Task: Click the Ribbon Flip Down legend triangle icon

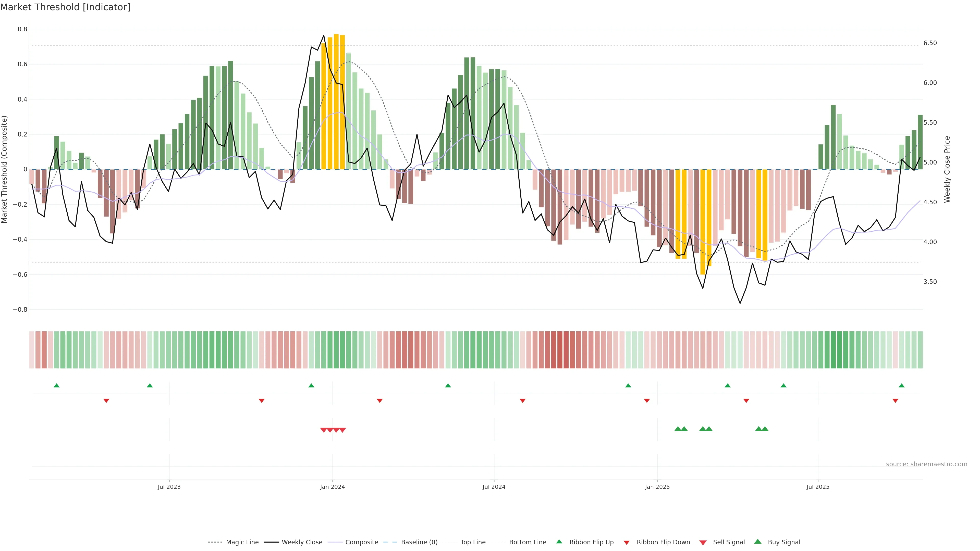Action: coord(627,543)
